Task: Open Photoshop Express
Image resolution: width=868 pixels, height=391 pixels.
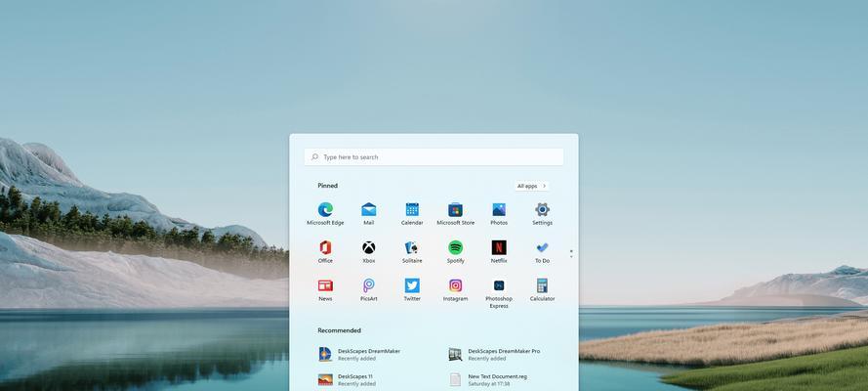Action: click(x=499, y=293)
